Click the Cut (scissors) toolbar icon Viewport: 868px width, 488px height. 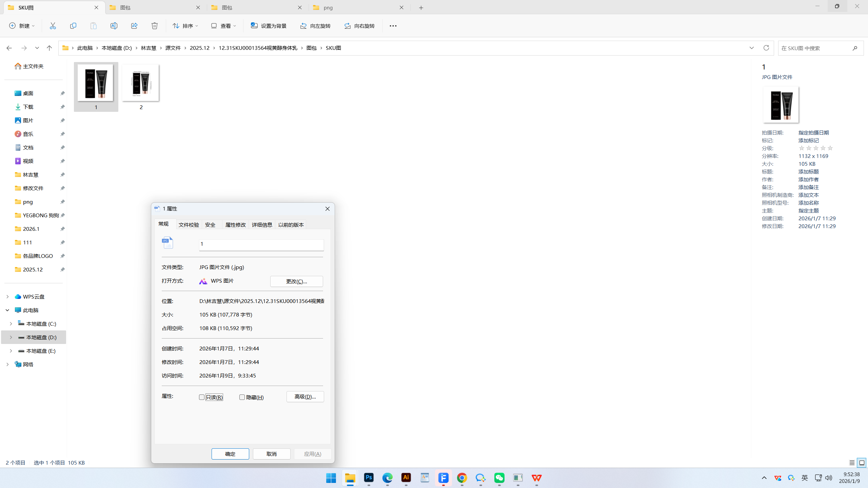pos(53,26)
